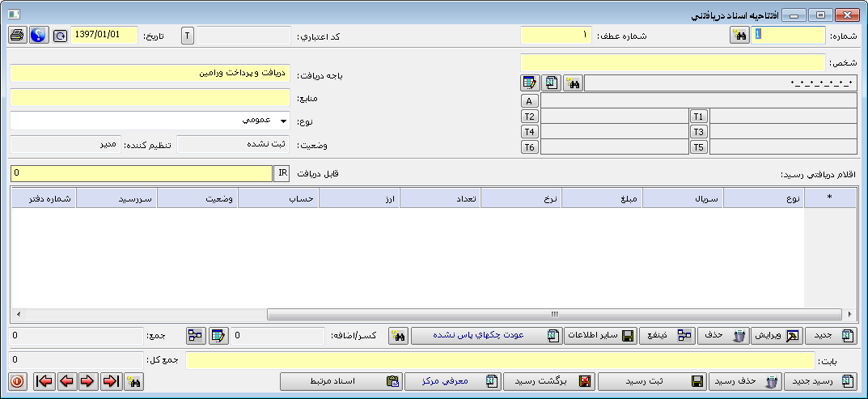Click the مبلغ column header
This screenshot has width=868, height=399.
click(602, 199)
